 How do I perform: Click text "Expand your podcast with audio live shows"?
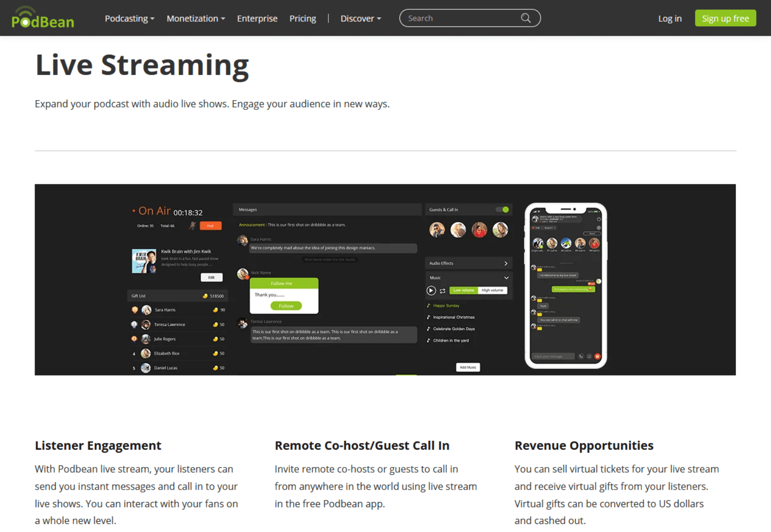click(132, 104)
